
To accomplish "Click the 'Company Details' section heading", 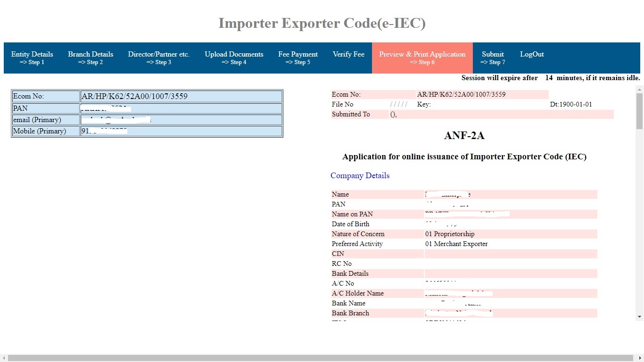I will (x=360, y=175).
